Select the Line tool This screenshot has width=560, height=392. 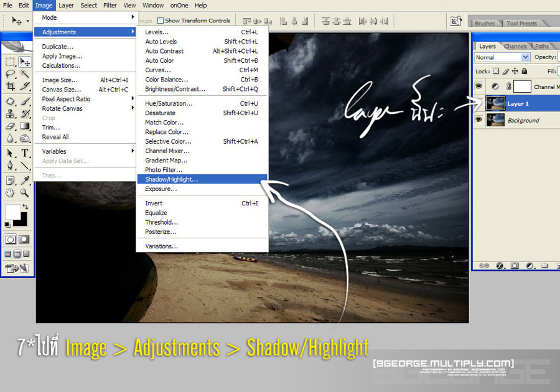25,166
